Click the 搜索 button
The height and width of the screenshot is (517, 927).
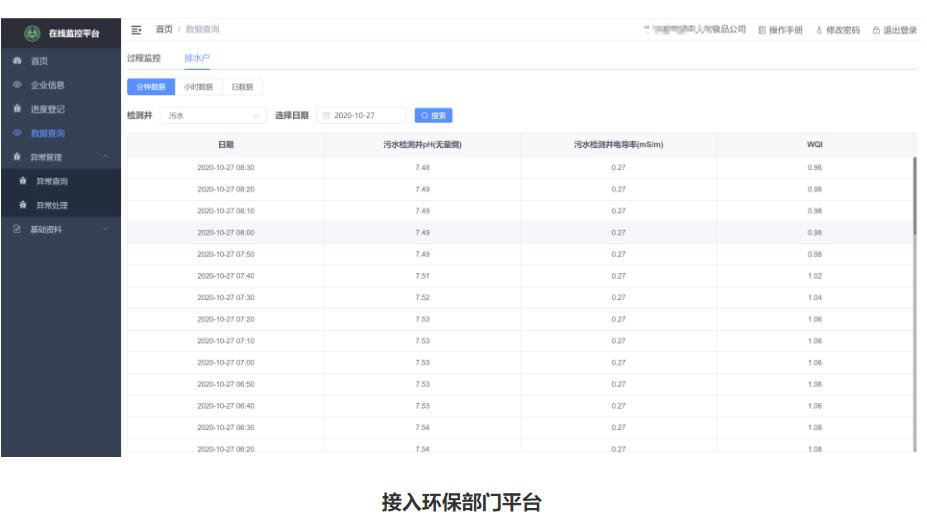433,115
